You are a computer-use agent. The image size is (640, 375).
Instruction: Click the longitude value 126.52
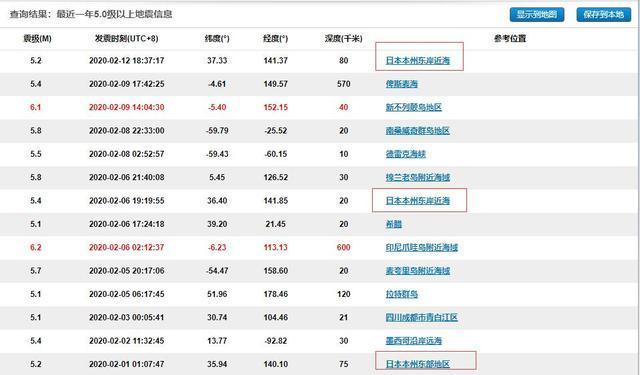276,178
